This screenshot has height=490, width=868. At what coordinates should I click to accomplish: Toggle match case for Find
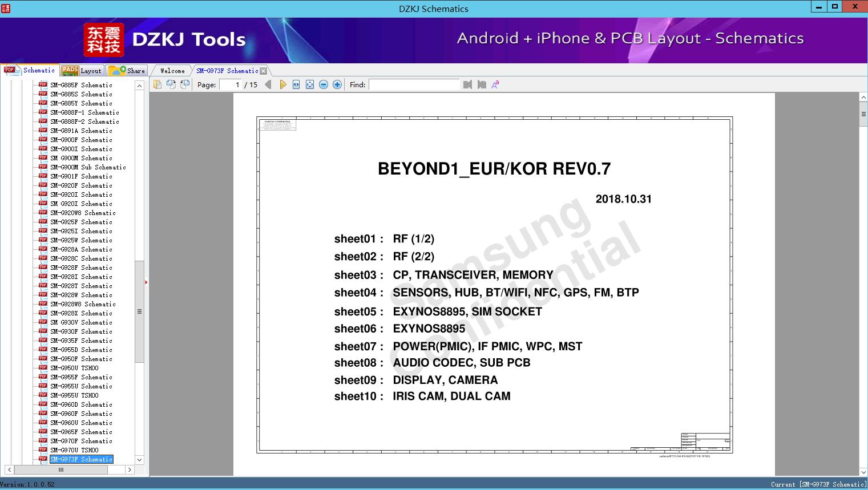495,84
